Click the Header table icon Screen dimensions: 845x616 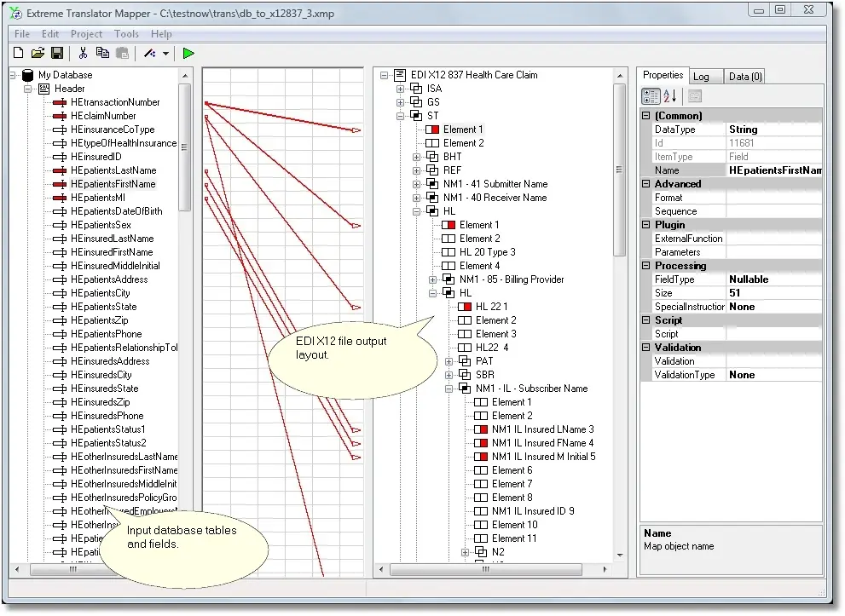(44, 89)
